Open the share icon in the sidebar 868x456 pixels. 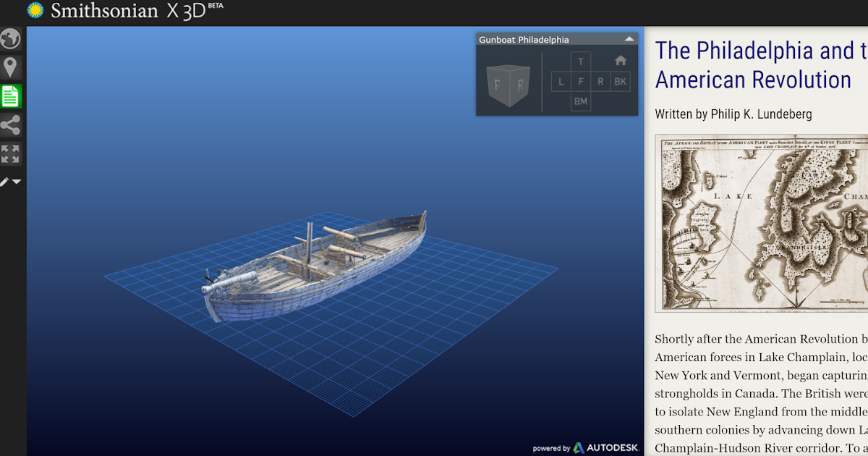[x=10, y=124]
